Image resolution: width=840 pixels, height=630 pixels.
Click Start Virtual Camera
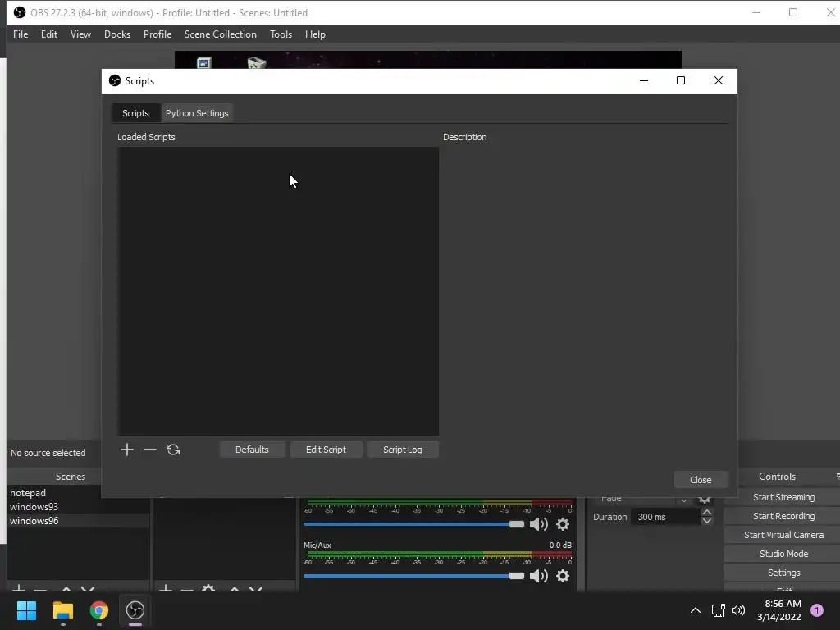click(x=783, y=535)
